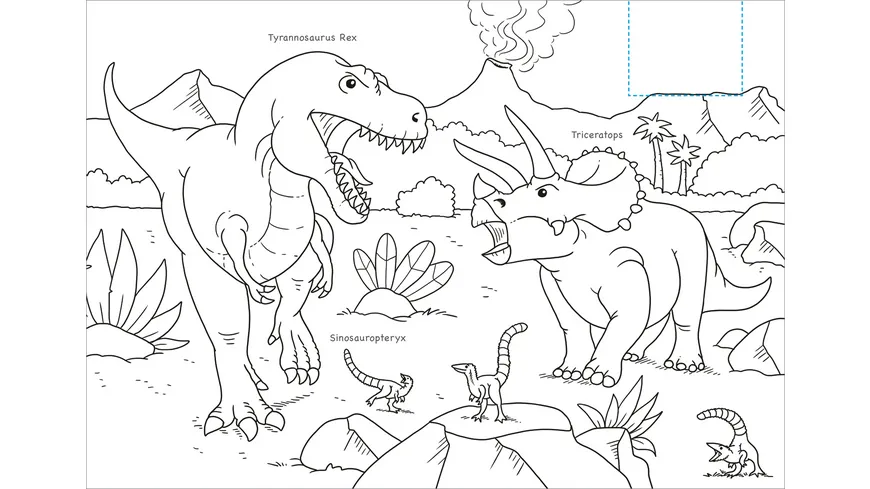This screenshot has width=870, height=489.
Task: Click the Tyrannosaurus Rex label
Action: click(312, 38)
